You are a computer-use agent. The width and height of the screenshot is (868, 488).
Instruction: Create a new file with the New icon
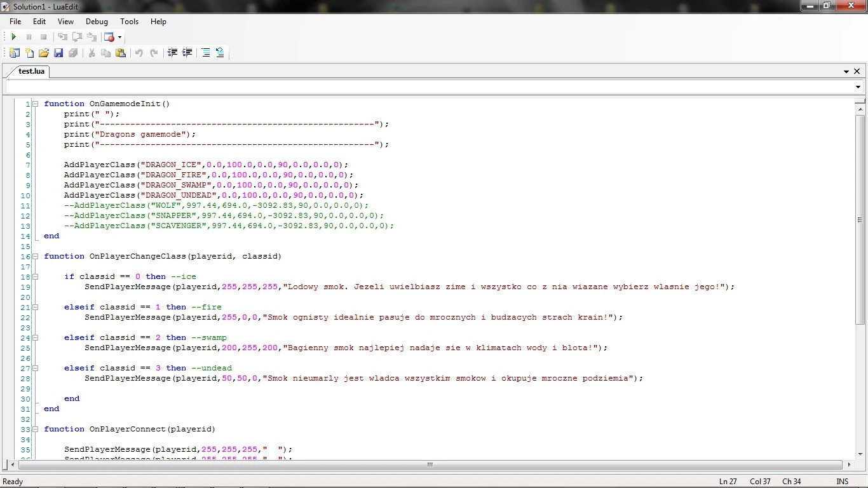(x=29, y=53)
